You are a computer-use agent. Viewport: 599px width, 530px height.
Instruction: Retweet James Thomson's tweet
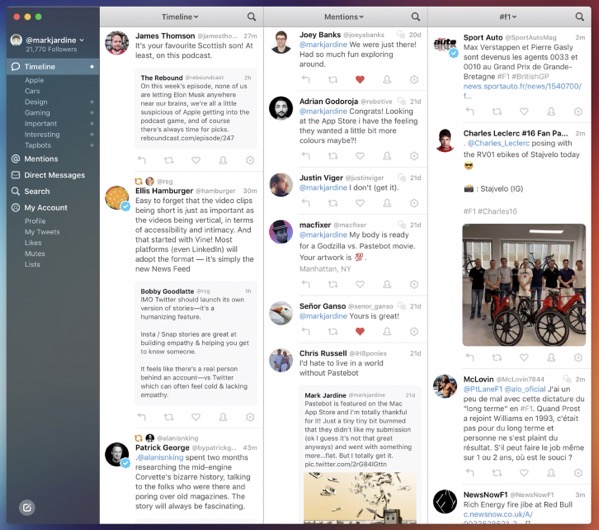pyautogui.click(x=168, y=160)
